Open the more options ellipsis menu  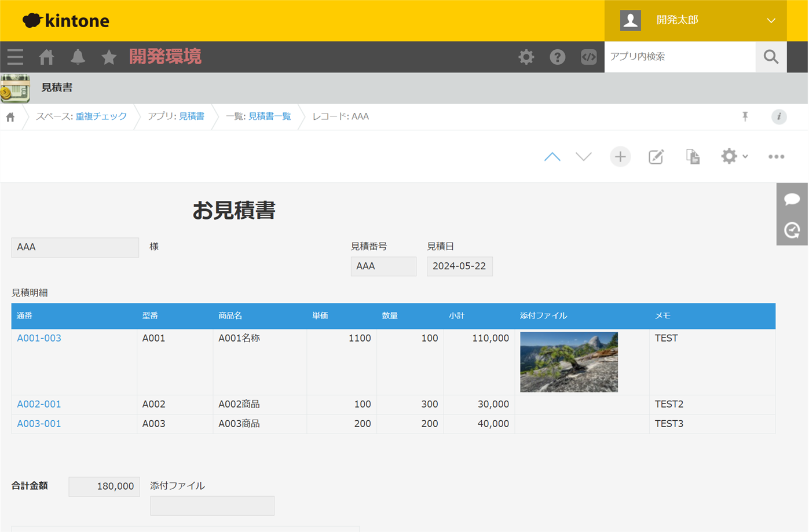pos(777,157)
